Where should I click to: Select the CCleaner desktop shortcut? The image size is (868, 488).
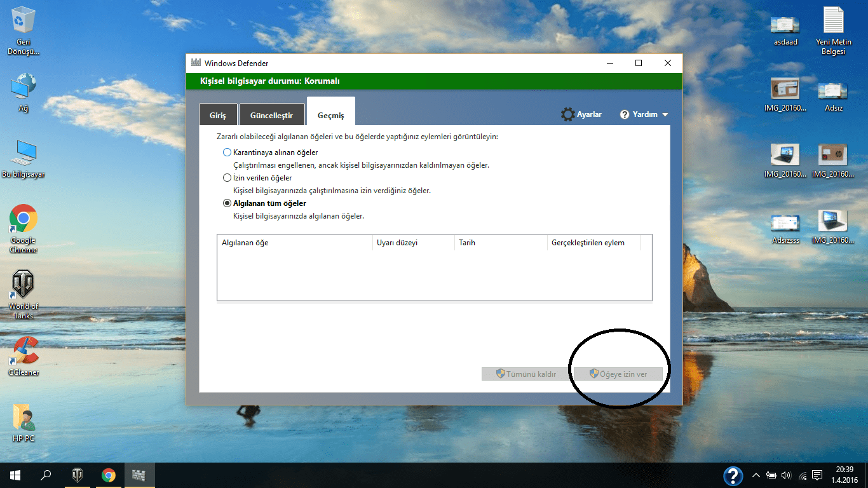24,356
